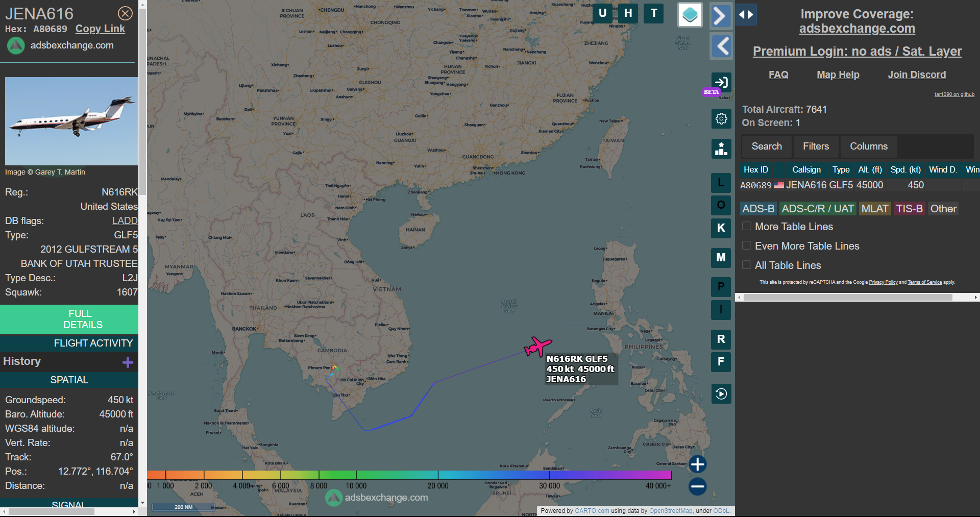Screen dimensions: 980x517
Task: Click the info panel vertical scrollbar
Action: click(142, 102)
